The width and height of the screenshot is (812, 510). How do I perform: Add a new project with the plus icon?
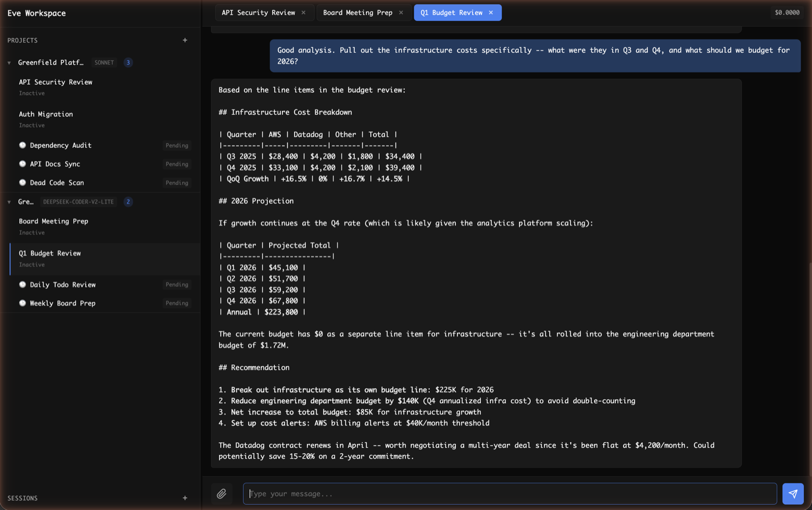click(x=184, y=40)
